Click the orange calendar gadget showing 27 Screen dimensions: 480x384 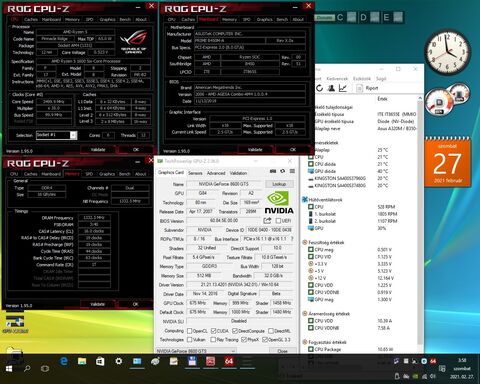[447, 161]
